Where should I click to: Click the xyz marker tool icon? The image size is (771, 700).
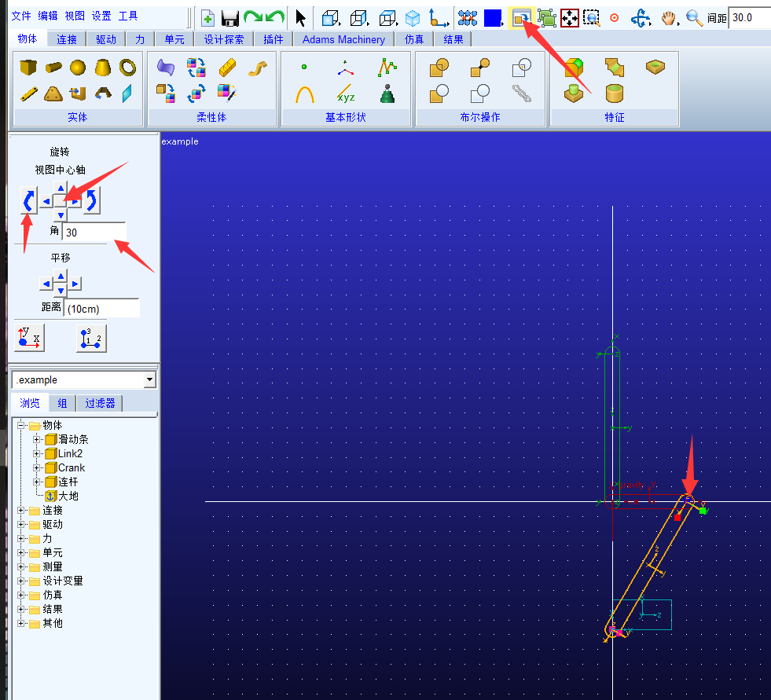coord(346,94)
